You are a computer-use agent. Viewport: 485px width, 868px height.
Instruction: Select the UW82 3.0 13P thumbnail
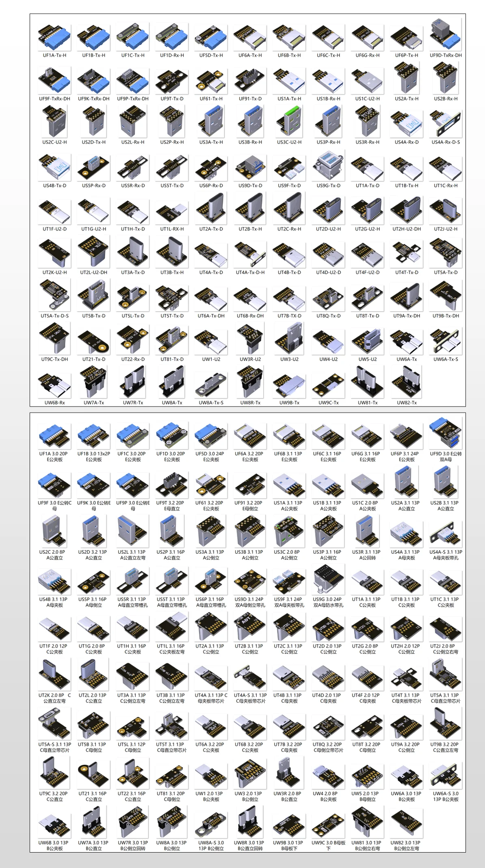(x=407, y=824)
